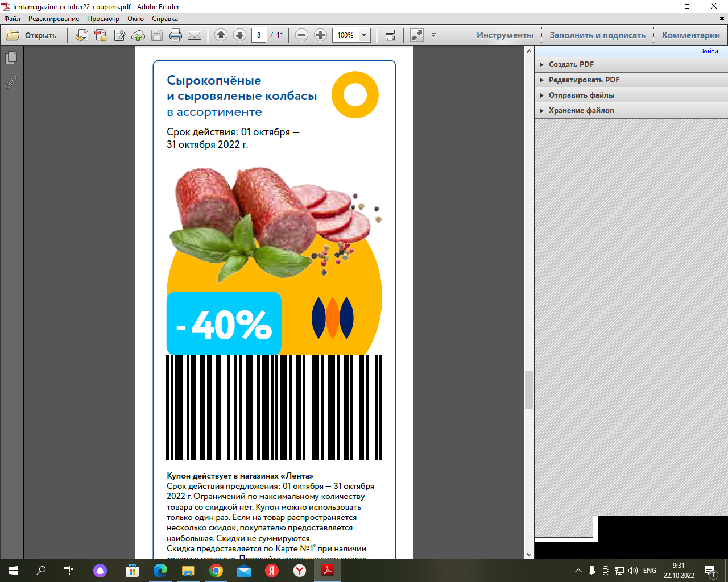The width and height of the screenshot is (728, 582).
Task: Open the zoom level dropdown arrow
Action: 365,35
